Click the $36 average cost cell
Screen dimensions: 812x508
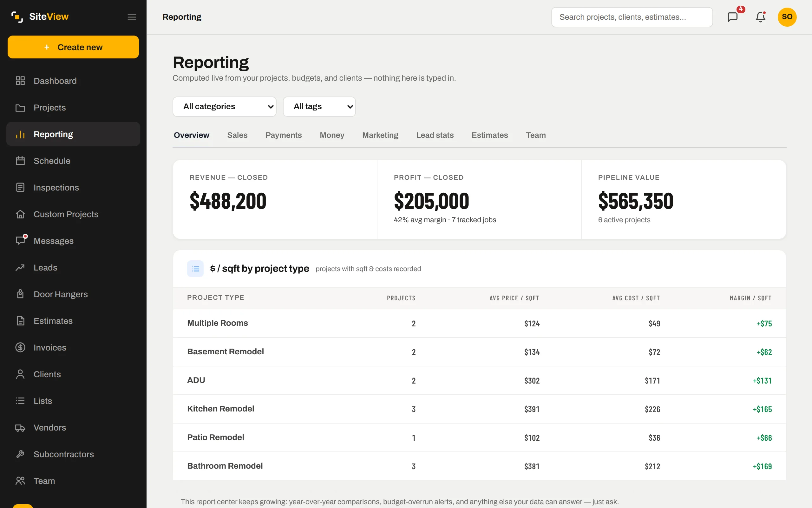[654, 438]
